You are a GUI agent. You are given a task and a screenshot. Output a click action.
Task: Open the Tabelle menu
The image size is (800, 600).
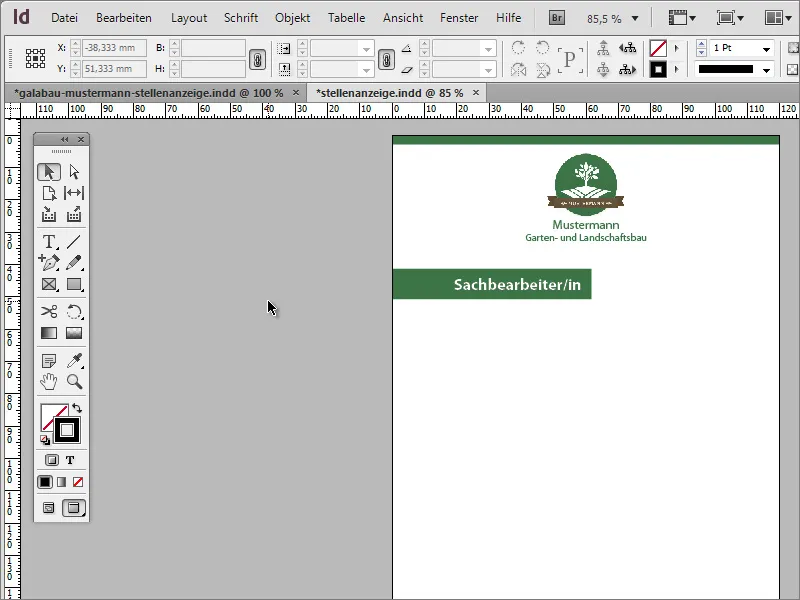click(x=346, y=18)
